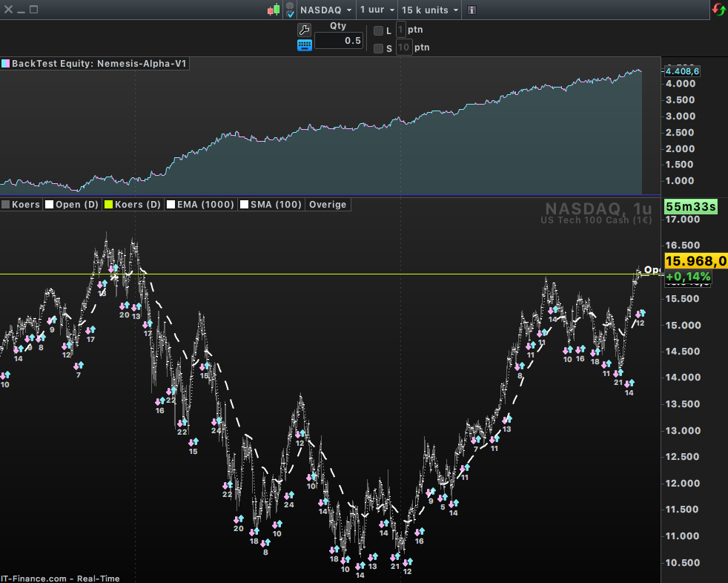Click the 'IT-Finance.com - Real-Time' text
Image resolution: width=728 pixels, height=583 pixels.
click(x=60, y=579)
